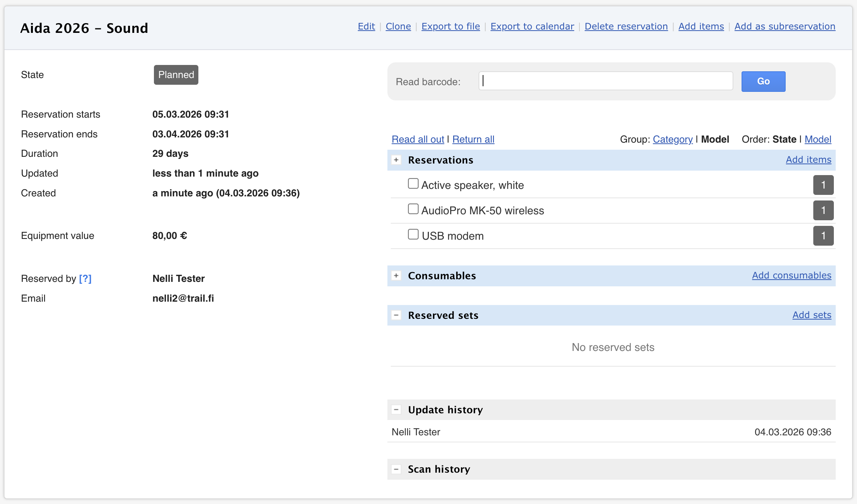Collapse the Reserved sets section
This screenshot has height=504, width=857.
click(x=396, y=315)
